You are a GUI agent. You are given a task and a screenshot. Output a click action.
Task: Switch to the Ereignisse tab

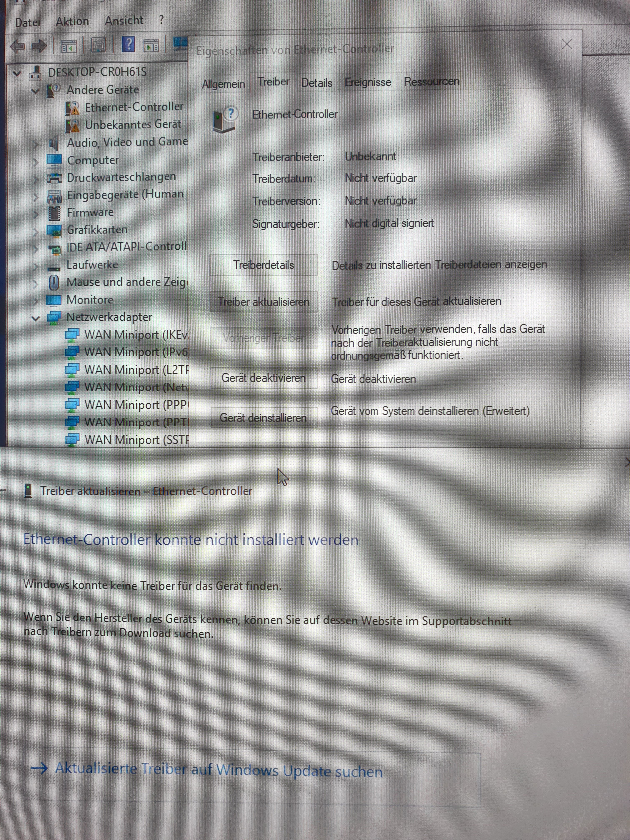point(367,82)
